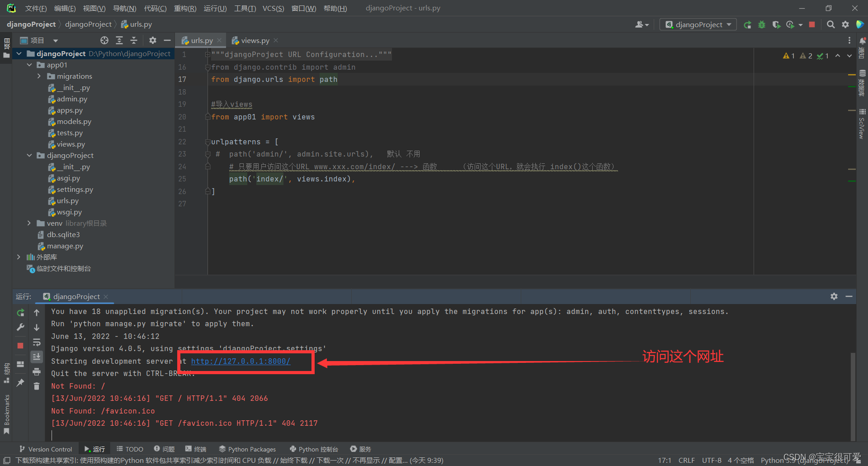Image resolution: width=868 pixels, height=466 pixels.
Task: Expand all in project panel
Action: 119,40
